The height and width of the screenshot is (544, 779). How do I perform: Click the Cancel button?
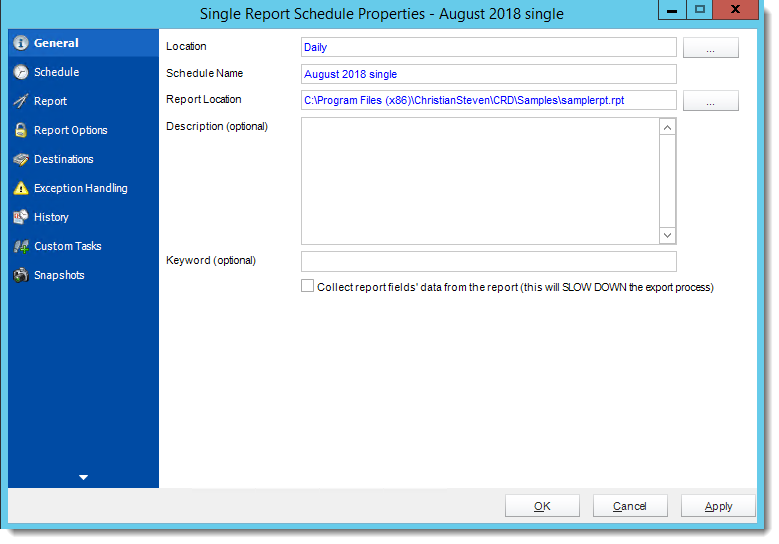coord(630,506)
